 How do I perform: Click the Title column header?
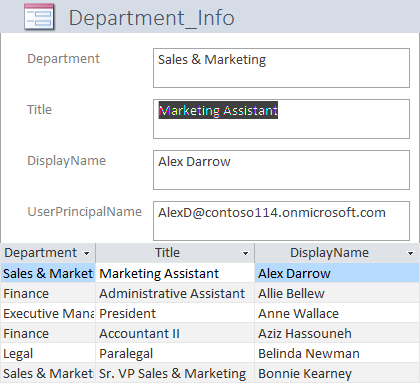[168, 253]
